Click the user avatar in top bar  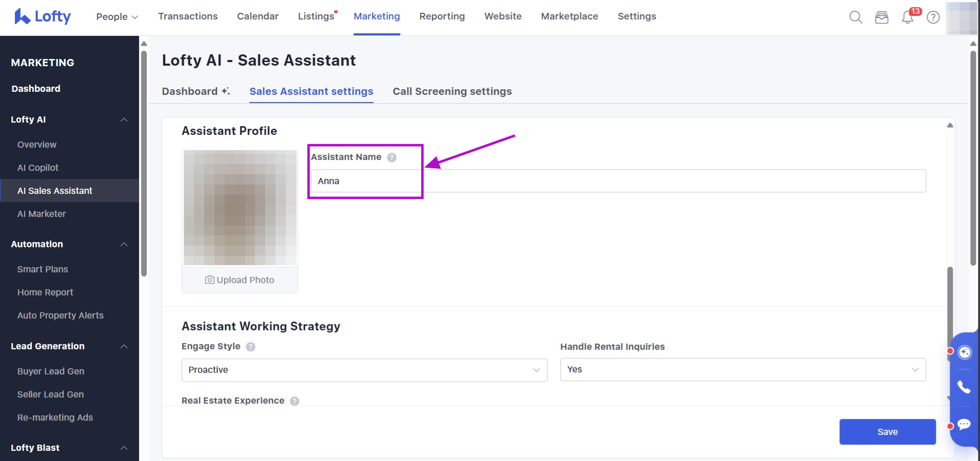pos(962,17)
